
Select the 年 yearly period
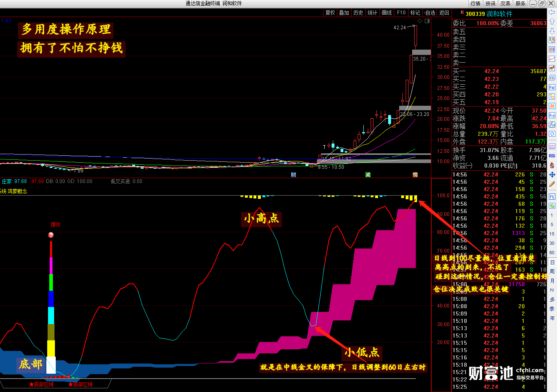[552, 318]
